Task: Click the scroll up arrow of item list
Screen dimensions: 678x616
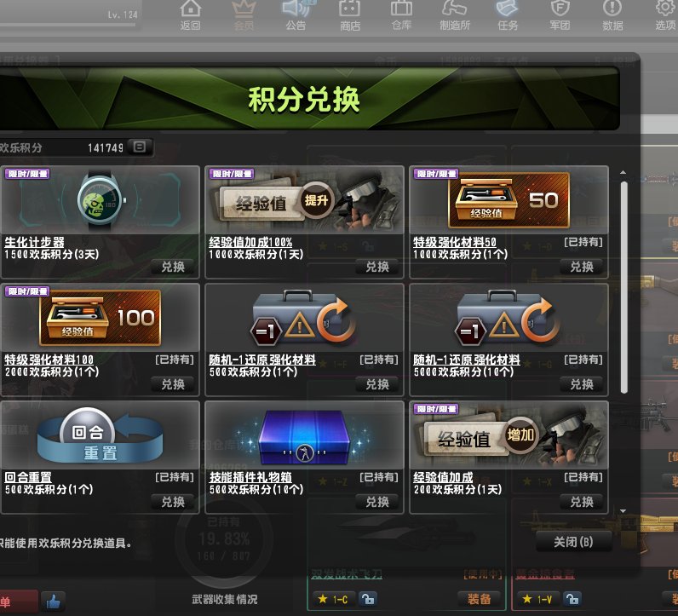Action: (623, 172)
